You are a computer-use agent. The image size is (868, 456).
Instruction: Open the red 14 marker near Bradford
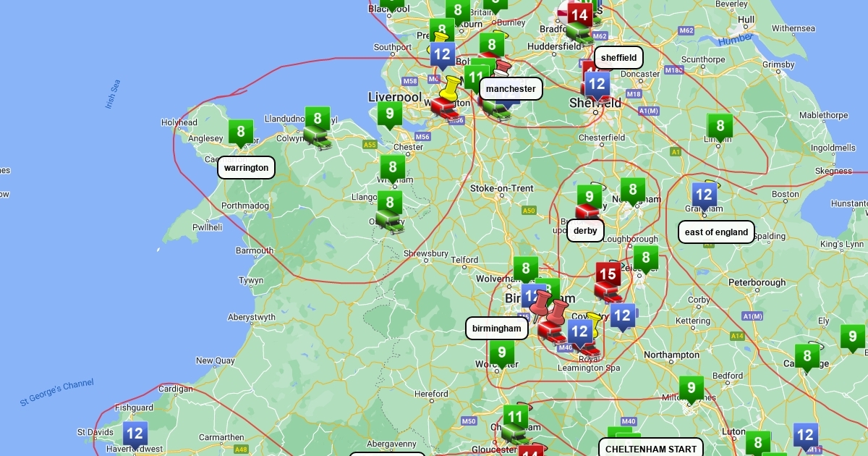[x=579, y=14]
